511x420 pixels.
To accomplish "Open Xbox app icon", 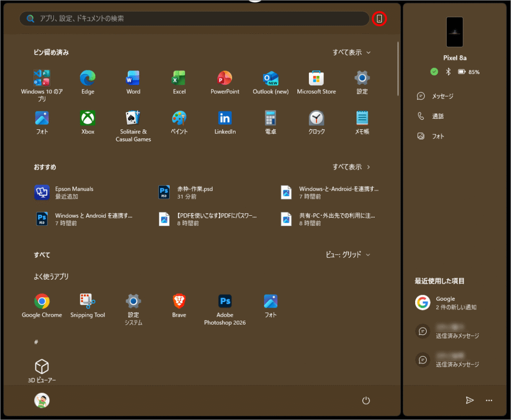I will [87, 118].
